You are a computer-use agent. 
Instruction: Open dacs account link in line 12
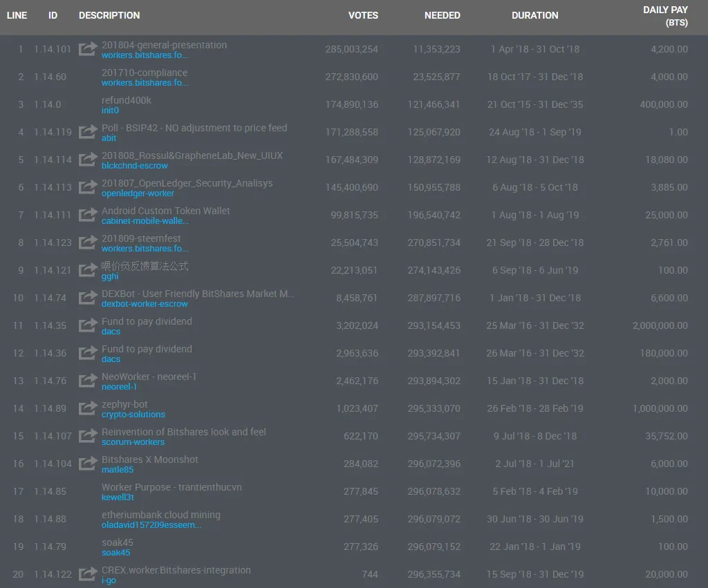point(111,359)
